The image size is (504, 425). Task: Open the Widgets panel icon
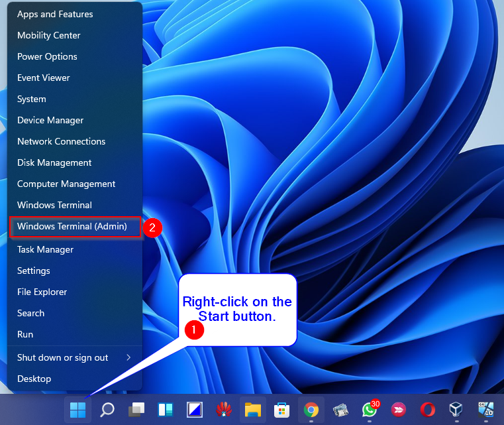click(166, 410)
